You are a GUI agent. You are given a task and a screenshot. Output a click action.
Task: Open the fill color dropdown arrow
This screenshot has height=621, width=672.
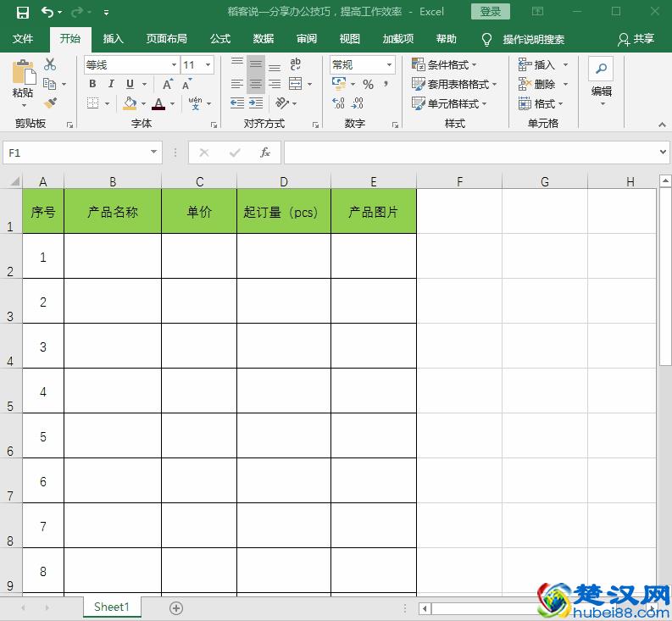[143, 103]
